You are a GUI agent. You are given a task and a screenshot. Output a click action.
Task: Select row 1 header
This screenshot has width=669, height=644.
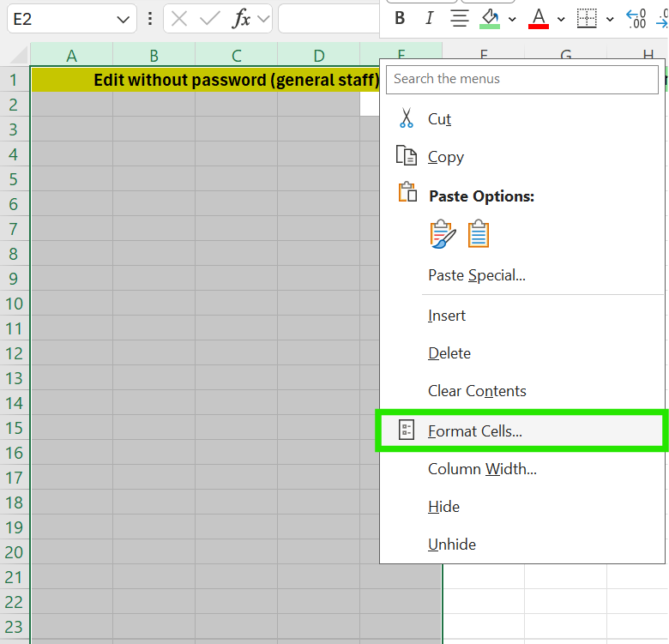coord(14,80)
